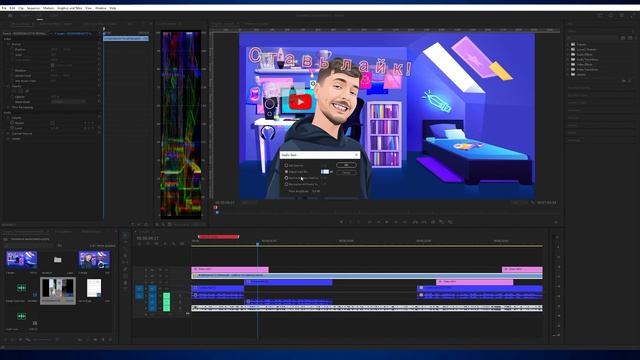The image size is (640, 360).
Task: Select the Track Select Forward tool
Action: [125, 242]
